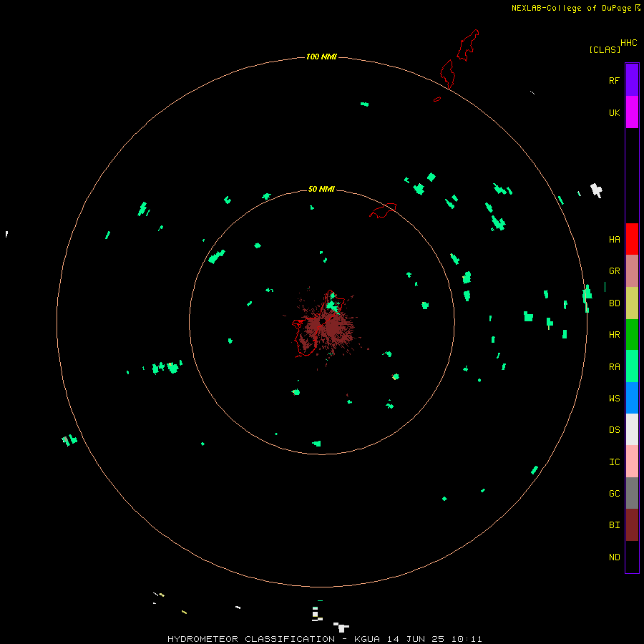Select the BI legend label
Image resolution: width=644 pixels, height=644 pixels.
[x=614, y=525]
